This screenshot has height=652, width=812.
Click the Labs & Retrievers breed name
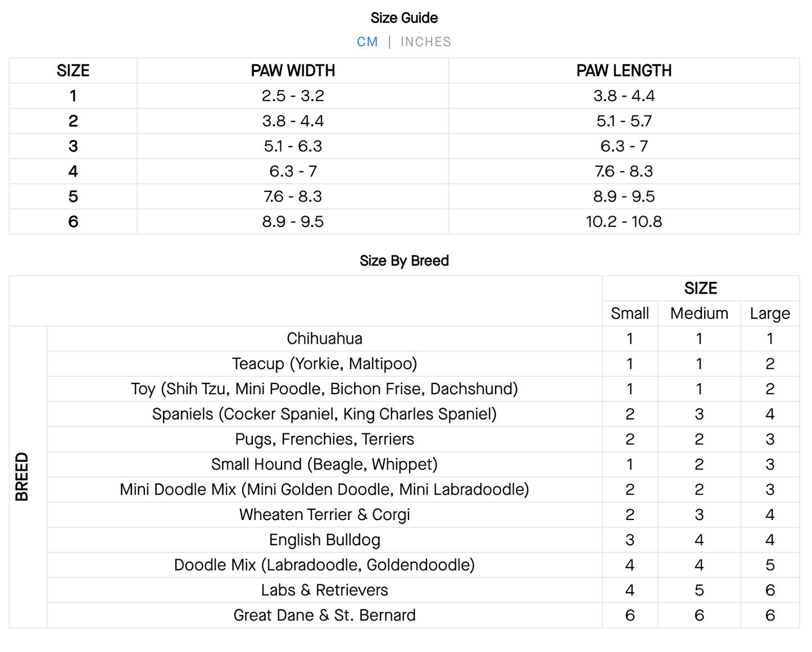[324, 590]
